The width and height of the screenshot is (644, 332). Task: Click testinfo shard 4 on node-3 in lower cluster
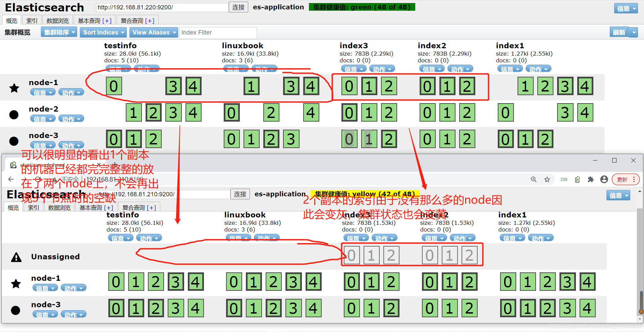click(195, 308)
